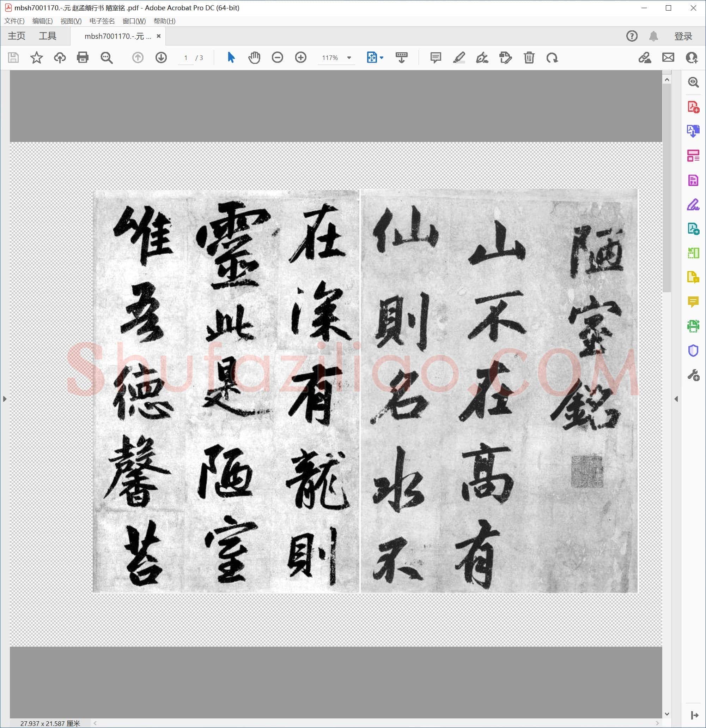
Task: Open the 117% zoom level dropdown
Action: [x=336, y=58]
